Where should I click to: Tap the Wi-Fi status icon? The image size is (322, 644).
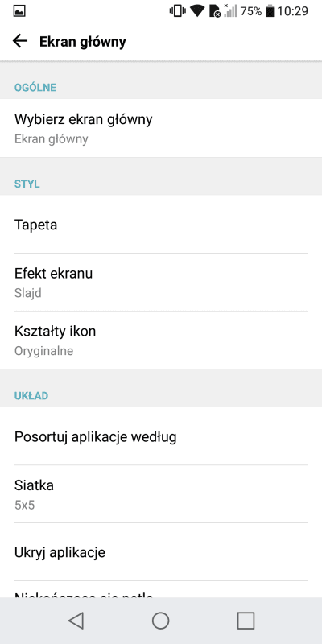point(197,11)
